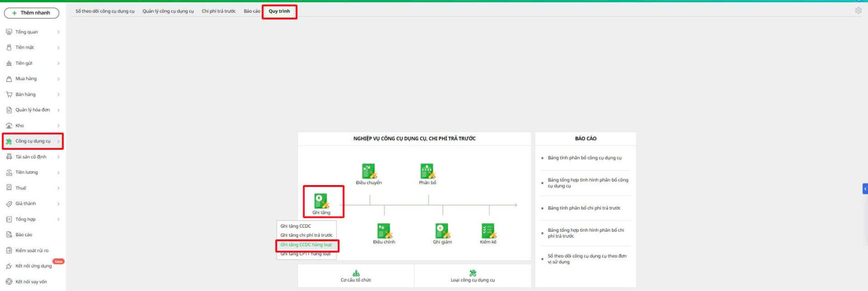The image size is (868, 291).
Task: Open Cơ cấu tổ chức icon
Action: click(x=356, y=273)
